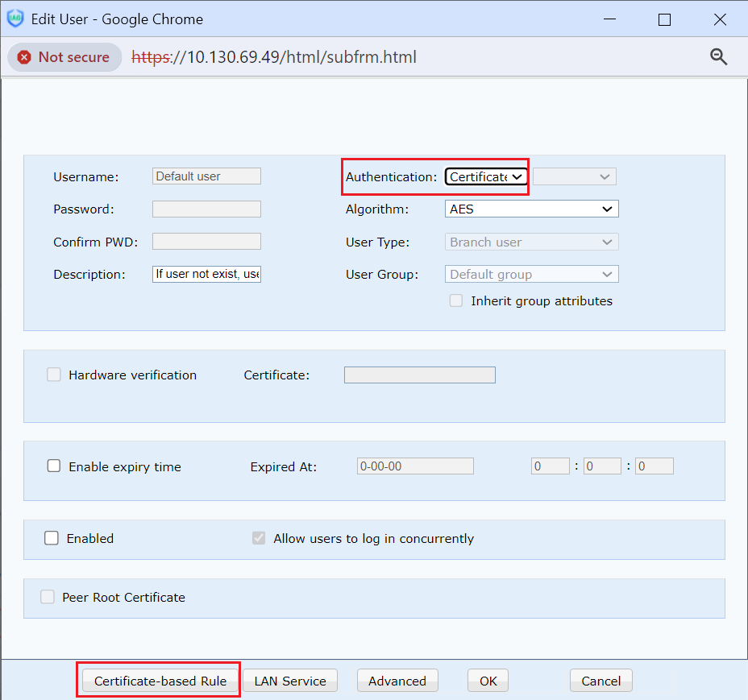Open the LAN Service settings
Viewport: 748px width, 700px height.
(290, 681)
